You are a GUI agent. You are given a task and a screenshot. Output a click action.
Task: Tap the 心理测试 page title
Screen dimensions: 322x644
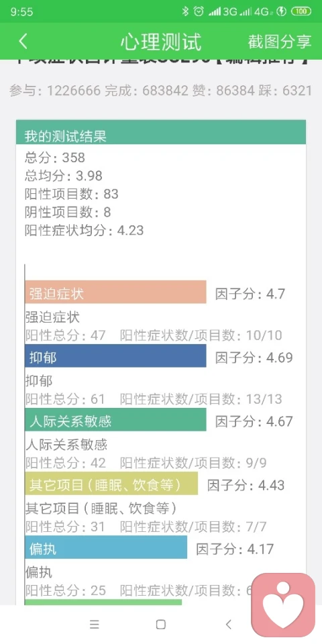click(x=161, y=42)
